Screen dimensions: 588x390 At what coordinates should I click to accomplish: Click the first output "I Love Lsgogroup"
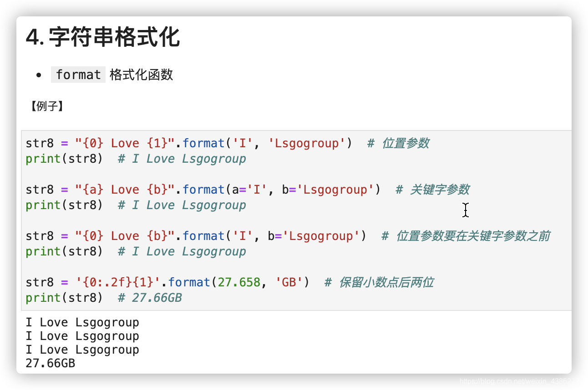click(82, 323)
